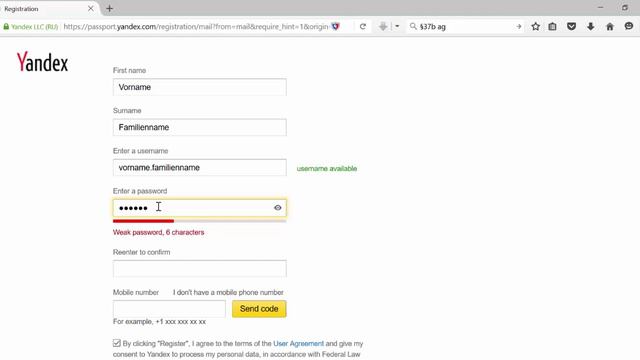Click the green padlock site identity icon
Image resolution: width=640 pixels, height=360 pixels.
pyautogui.click(x=6, y=27)
